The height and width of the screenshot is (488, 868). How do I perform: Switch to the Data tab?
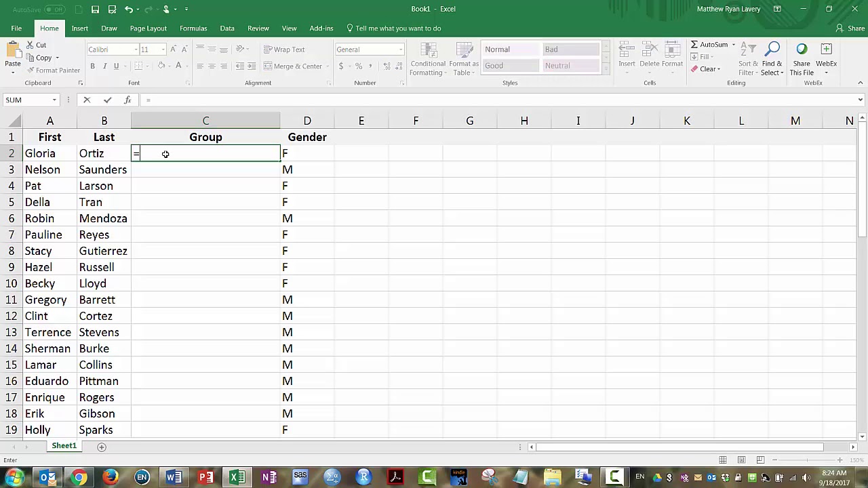pyautogui.click(x=227, y=28)
